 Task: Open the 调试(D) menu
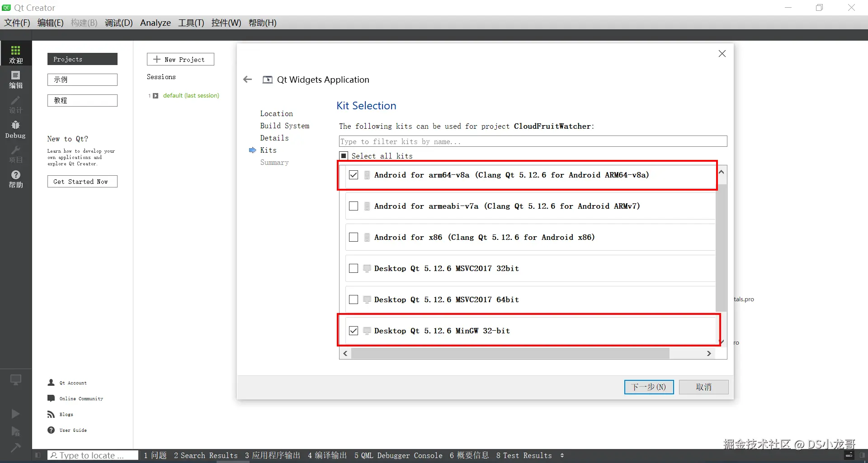[119, 23]
